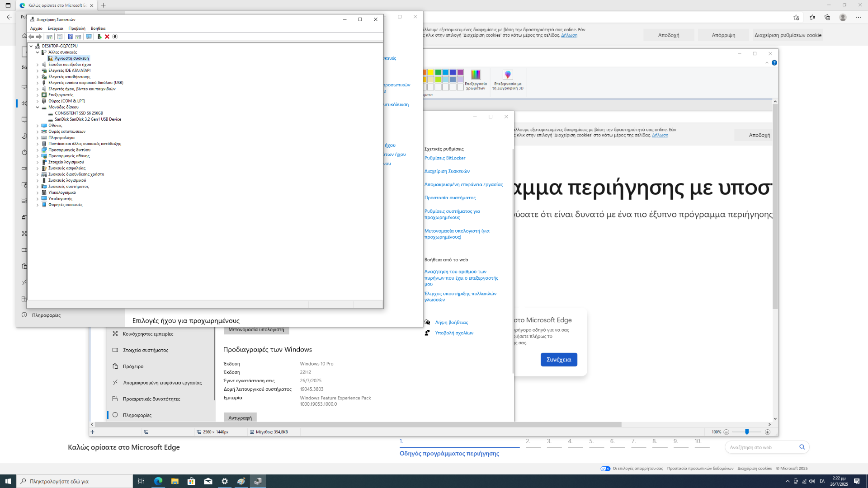
Task: Click the Αντιγραφή button
Action: (x=240, y=418)
